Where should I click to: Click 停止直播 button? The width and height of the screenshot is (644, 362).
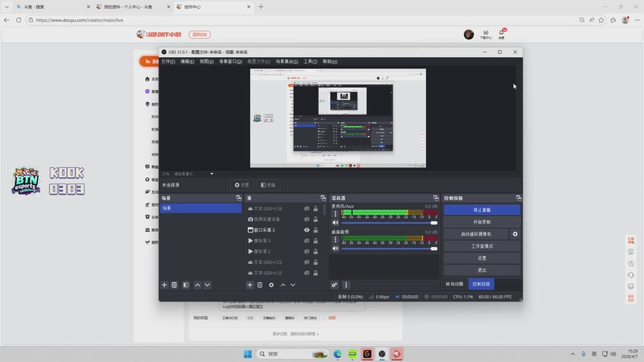[481, 210]
